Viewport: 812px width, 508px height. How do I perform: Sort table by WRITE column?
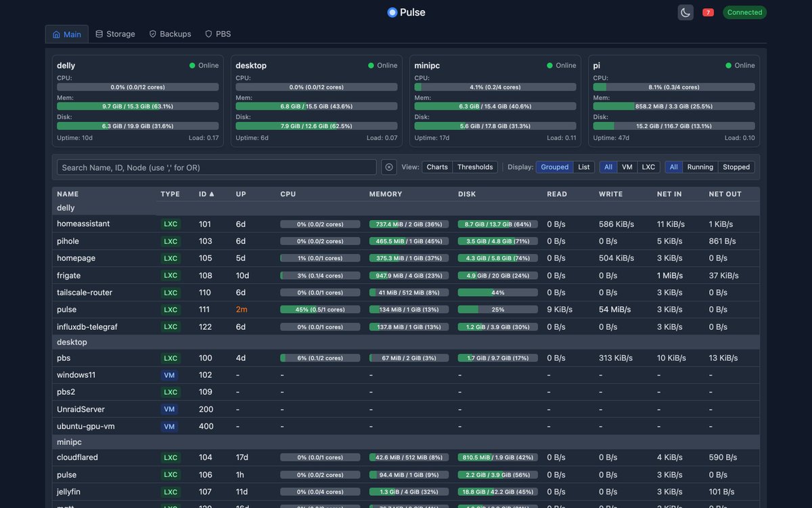pos(612,194)
